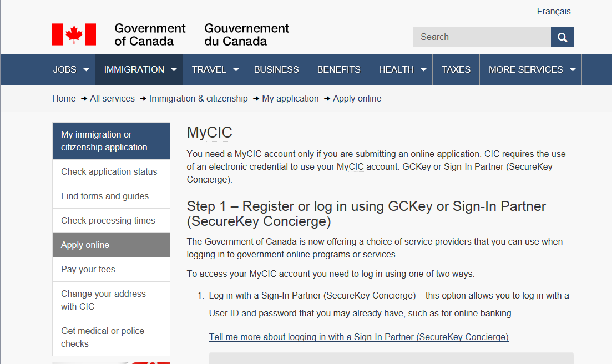Expand the Immigration dropdown arrow

(174, 70)
